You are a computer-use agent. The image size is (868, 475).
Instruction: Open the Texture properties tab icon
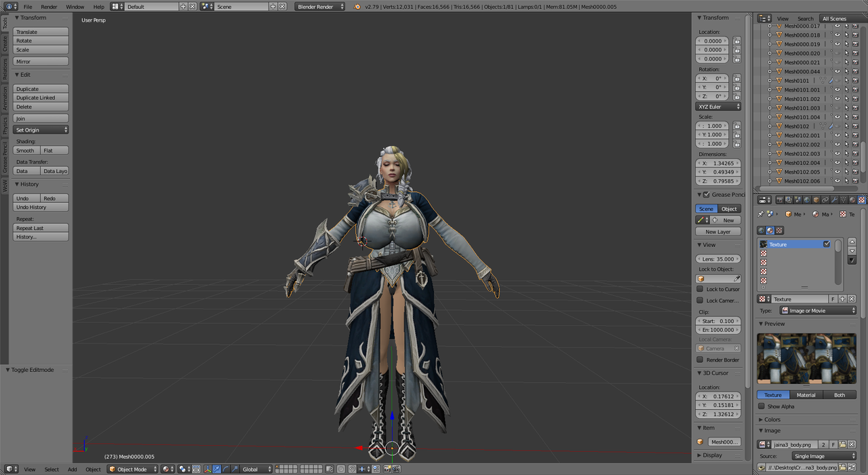[861, 200]
